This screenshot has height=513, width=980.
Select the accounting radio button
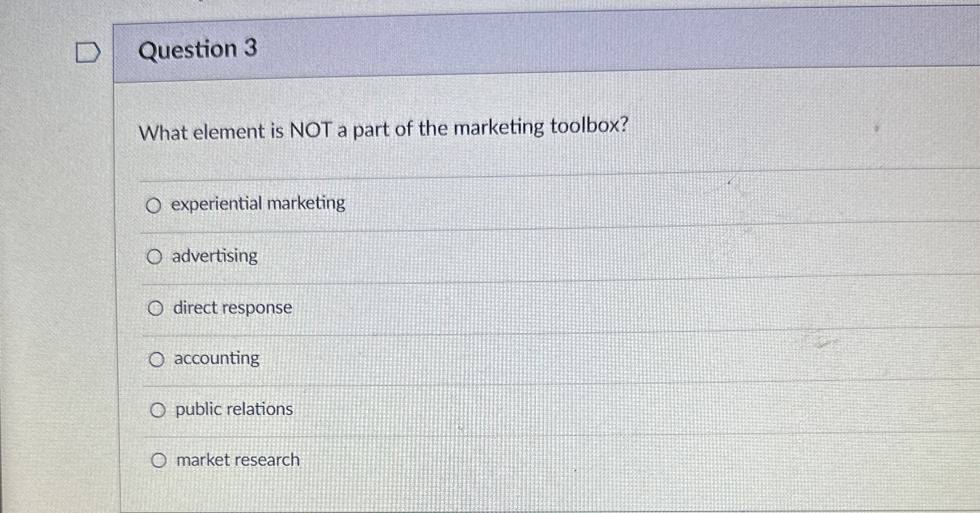[156, 360]
